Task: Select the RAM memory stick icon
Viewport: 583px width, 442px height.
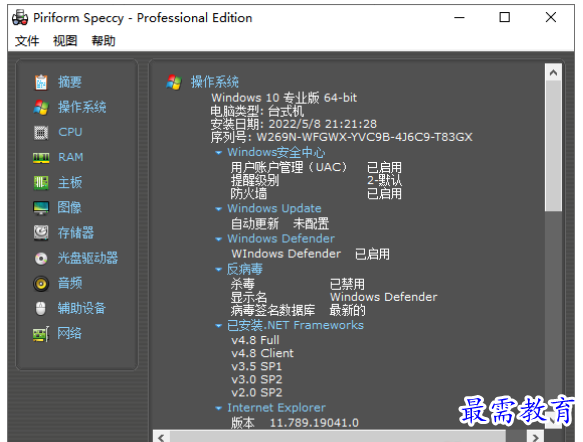Action: coord(41,158)
